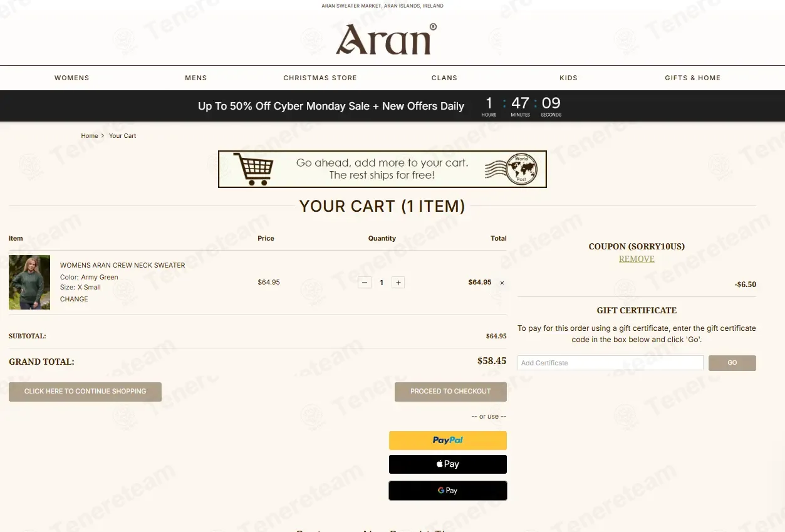Open the Mens menu
The width and height of the screenshot is (785, 532).
(196, 78)
